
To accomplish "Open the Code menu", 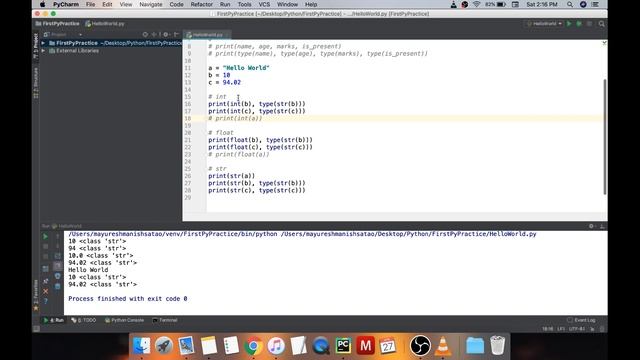I will click(x=176, y=4).
